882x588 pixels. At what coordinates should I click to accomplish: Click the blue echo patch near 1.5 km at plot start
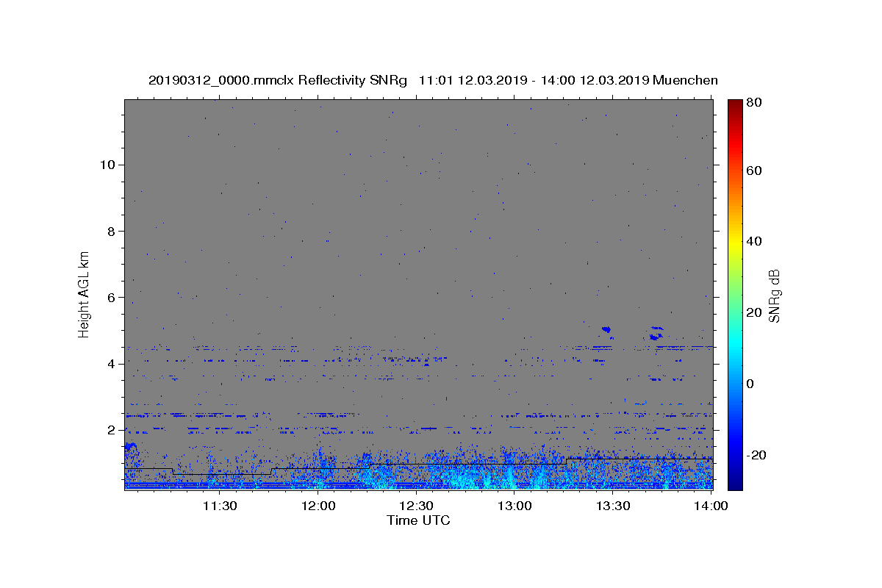[130, 446]
